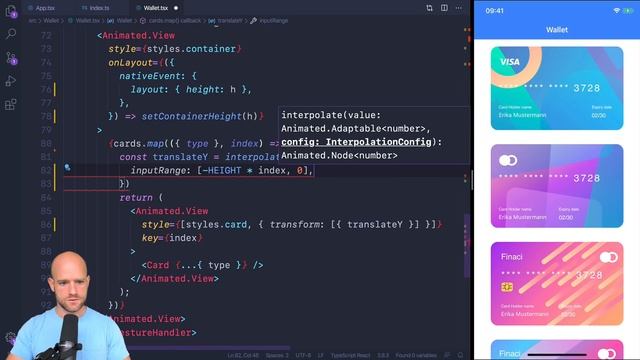640x360 pixels.
Task: Tap the VISA card in simulator
Action: click(x=557, y=88)
